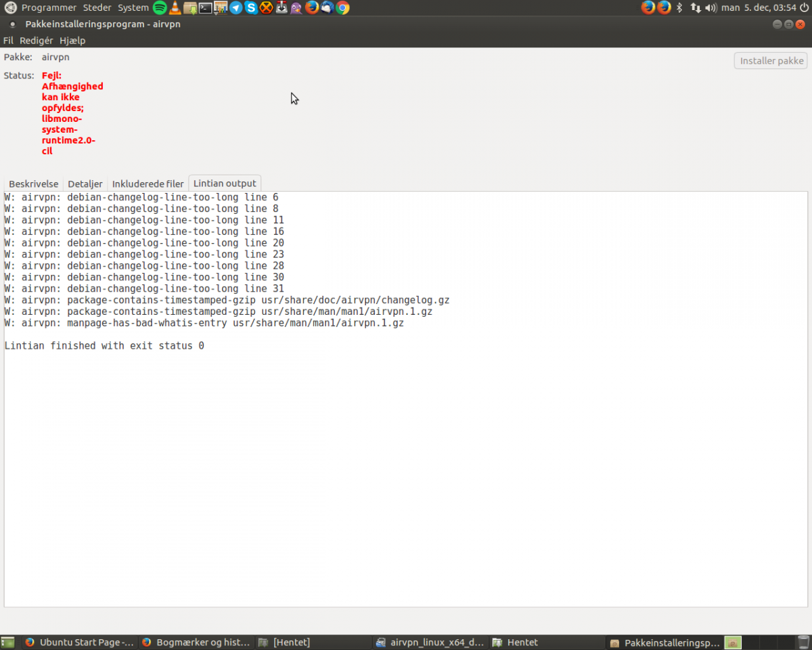Open the Hjælp menu
The width and height of the screenshot is (812, 650).
click(x=72, y=41)
